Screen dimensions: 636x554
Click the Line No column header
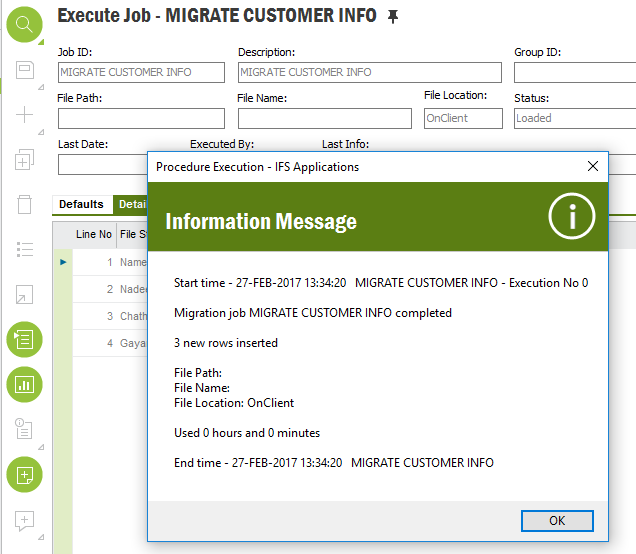[x=94, y=234]
